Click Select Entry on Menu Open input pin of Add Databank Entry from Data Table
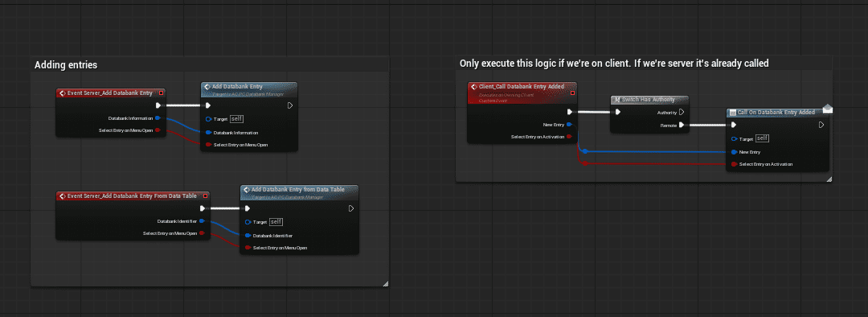The width and height of the screenshot is (868, 317). (x=248, y=248)
